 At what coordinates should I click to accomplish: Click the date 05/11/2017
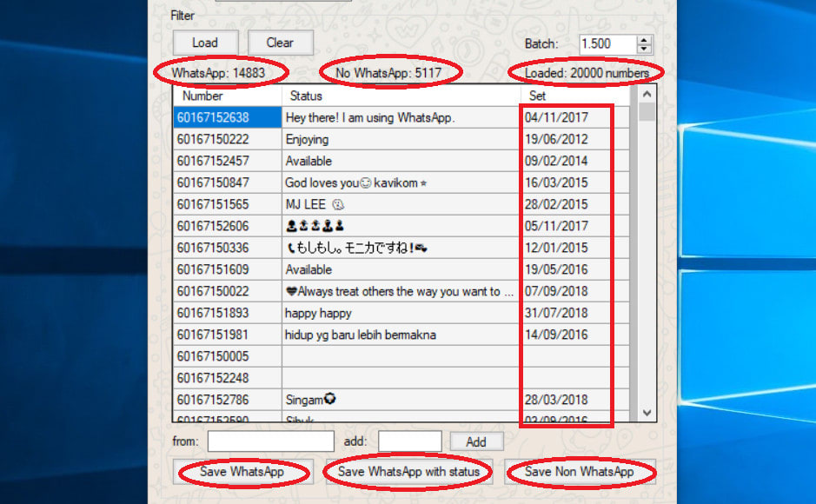click(x=556, y=226)
